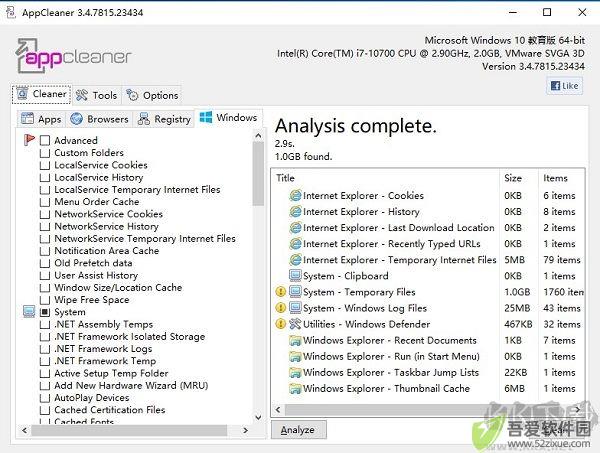Select 'Window Size/Location Cache' tree row
Screen dimensions: 600x453
pyautogui.click(x=118, y=288)
